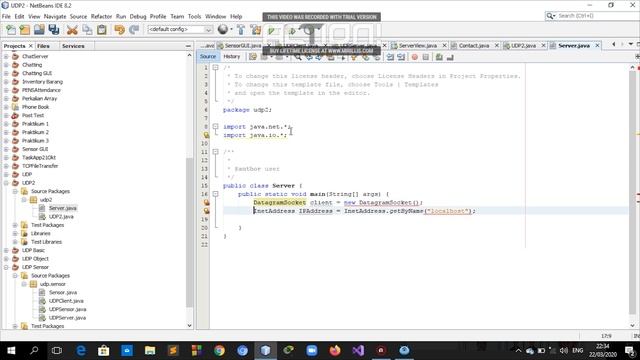Open the Tools menu
640x360 pixels.
click(194, 16)
